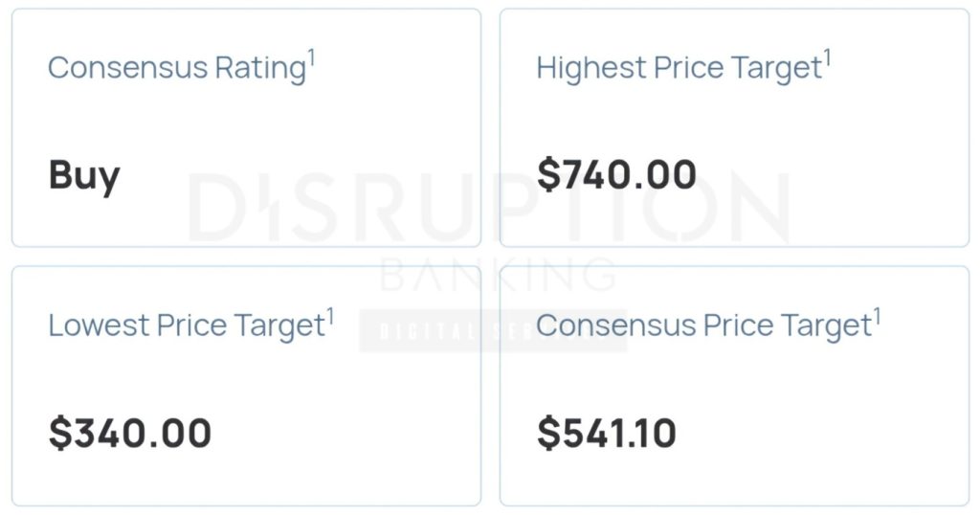
Task: Select the $541.10 price value
Action: (x=607, y=434)
